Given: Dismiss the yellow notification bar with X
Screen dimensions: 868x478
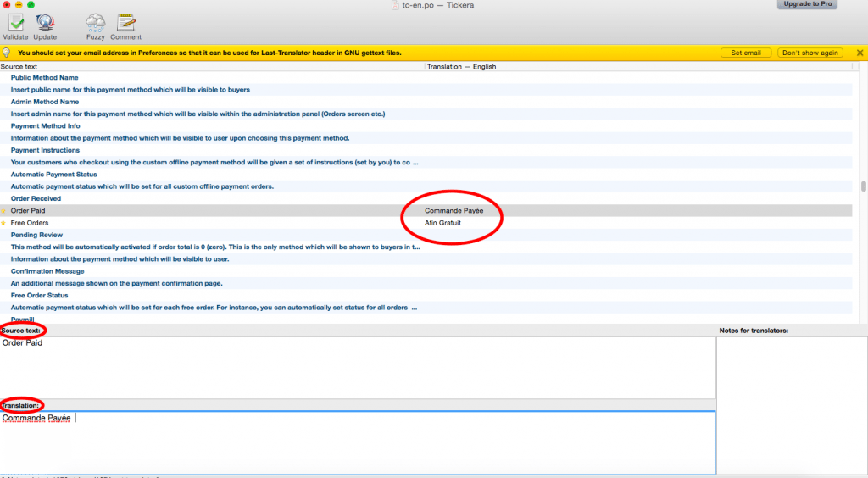Looking at the screenshot, I should [x=860, y=53].
